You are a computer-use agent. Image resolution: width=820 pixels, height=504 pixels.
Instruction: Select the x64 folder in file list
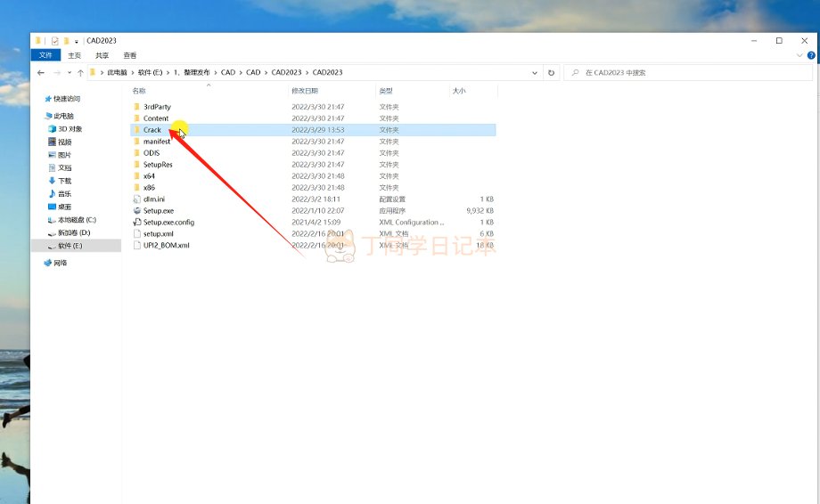click(149, 176)
